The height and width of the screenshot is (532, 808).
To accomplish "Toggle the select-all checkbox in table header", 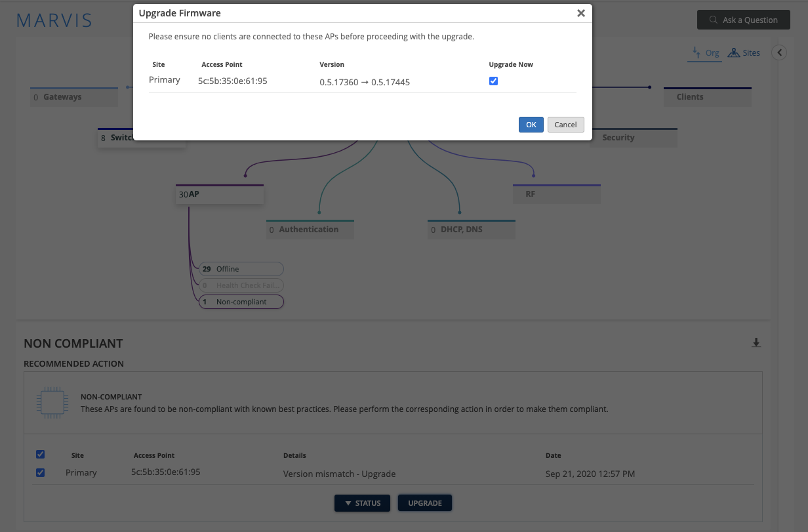I will pyautogui.click(x=41, y=455).
